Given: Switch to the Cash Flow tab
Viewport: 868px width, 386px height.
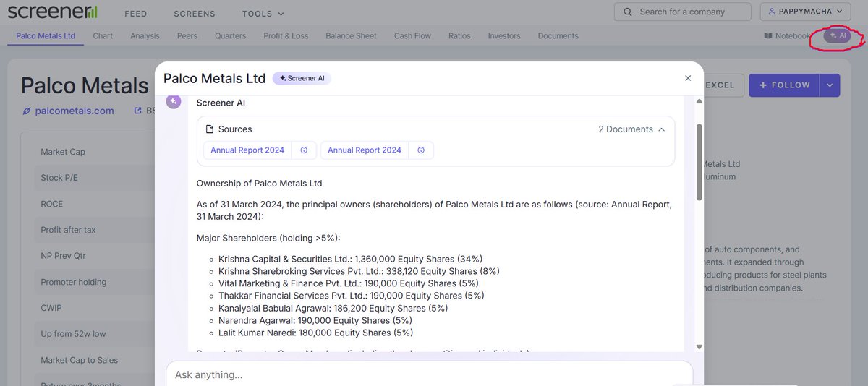Looking at the screenshot, I should tap(412, 35).
